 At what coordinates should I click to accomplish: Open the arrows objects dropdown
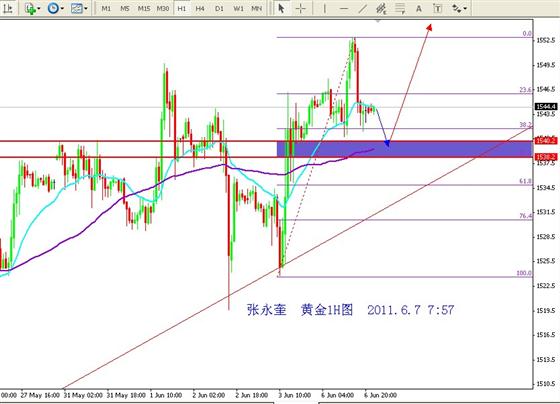click(465, 9)
